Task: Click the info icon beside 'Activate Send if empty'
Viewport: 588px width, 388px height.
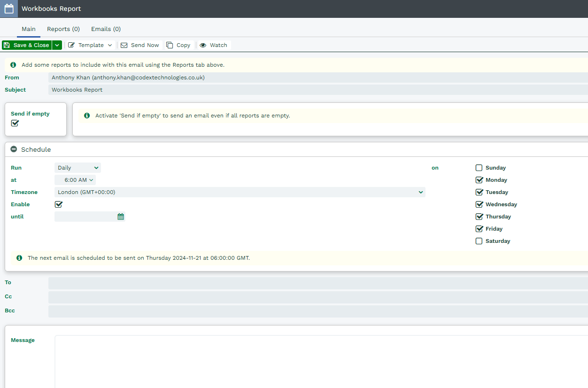Action: 87,116
